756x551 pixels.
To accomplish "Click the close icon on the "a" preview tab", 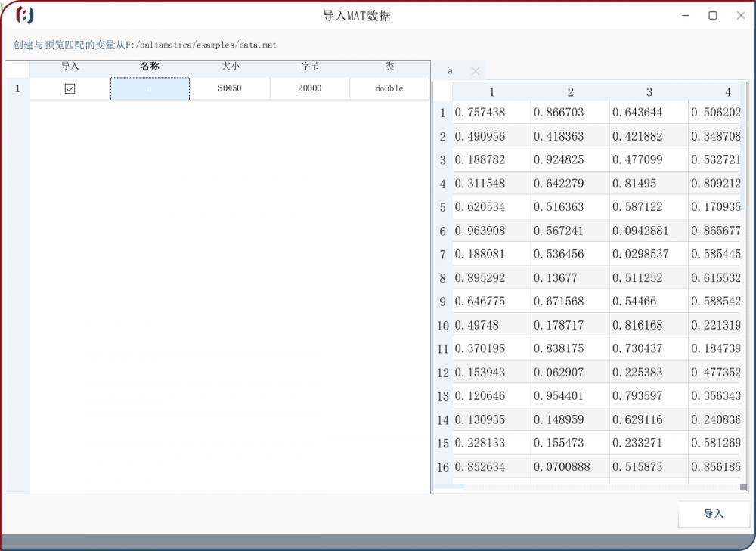I will (476, 70).
